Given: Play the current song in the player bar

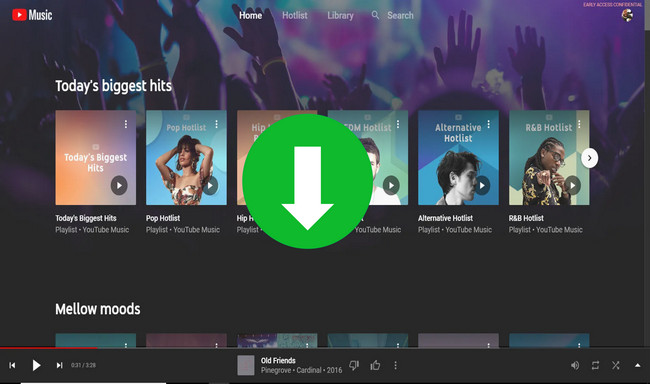Looking at the screenshot, I should pos(36,365).
